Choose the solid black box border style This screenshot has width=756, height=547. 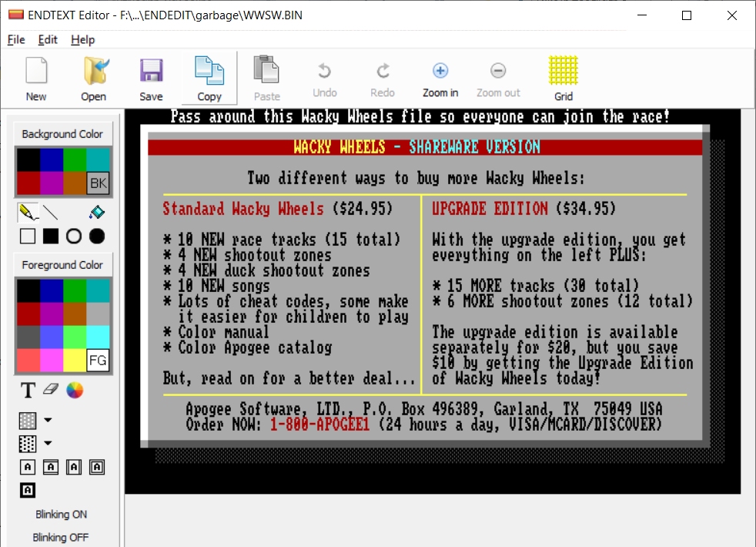(x=28, y=490)
